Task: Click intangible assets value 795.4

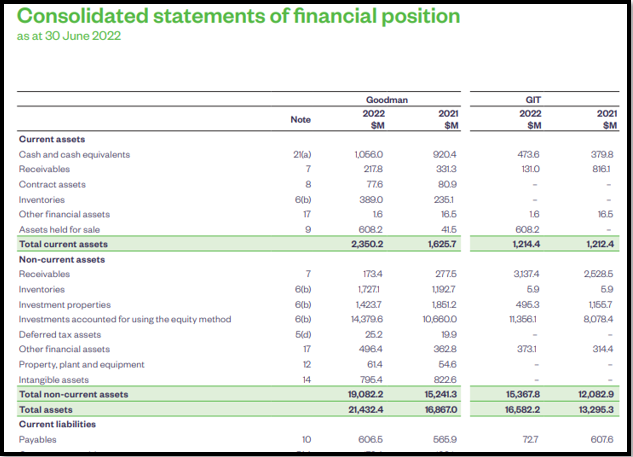Action: point(371,380)
